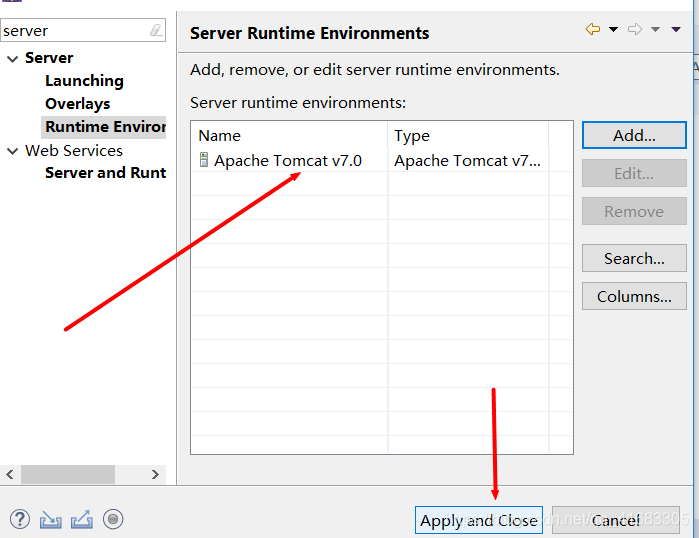Click the Apache Tomcat v7... type cell
Image resolution: width=699 pixels, height=538 pixels.
click(468, 160)
